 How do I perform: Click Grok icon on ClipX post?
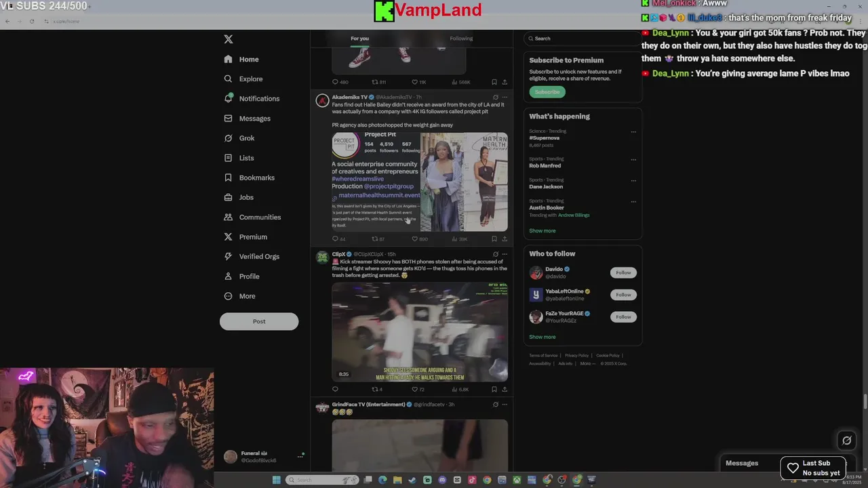[x=495, y=254]
